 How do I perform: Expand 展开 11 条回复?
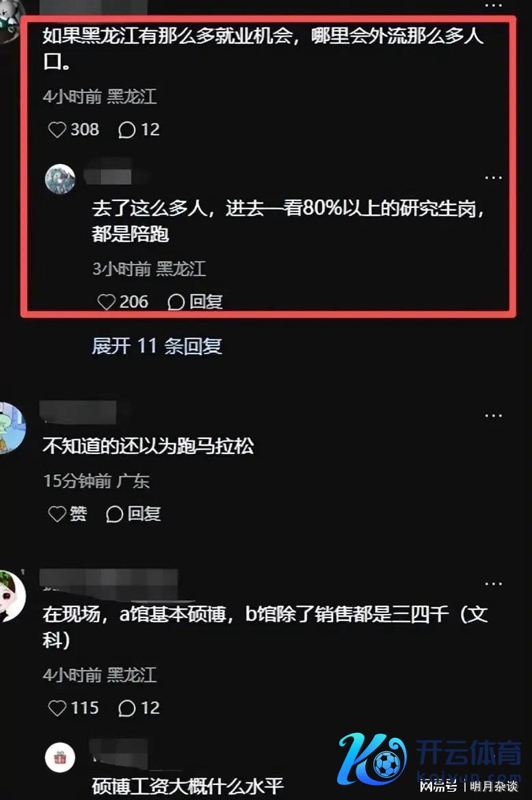pyautogui.click(x=157, y=346)
